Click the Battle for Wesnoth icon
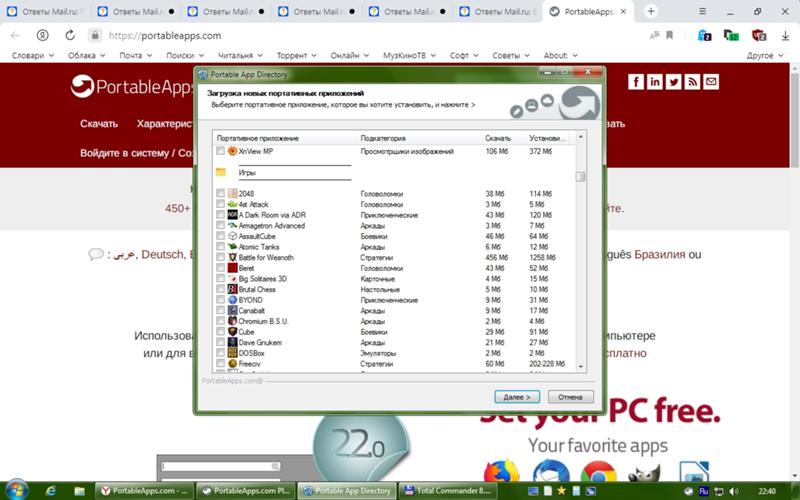The height and width of the screenshot is (500, 800). [x=232, y=257]
